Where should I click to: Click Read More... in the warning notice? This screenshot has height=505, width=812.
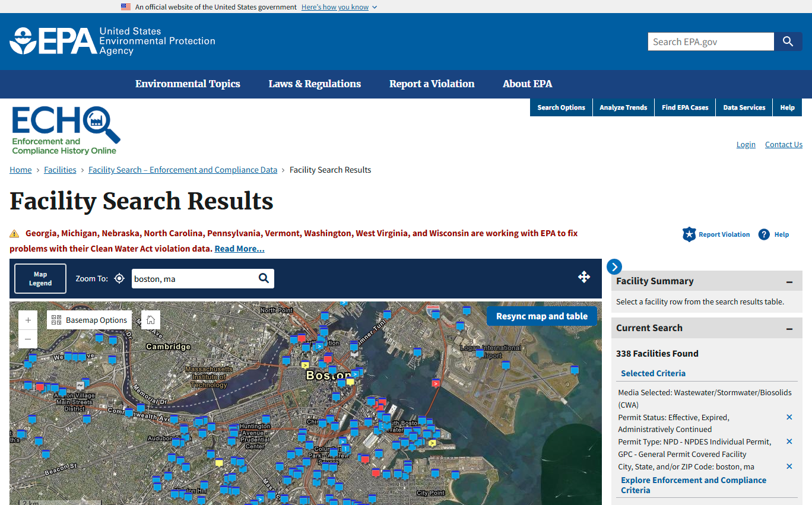[240, 249]
